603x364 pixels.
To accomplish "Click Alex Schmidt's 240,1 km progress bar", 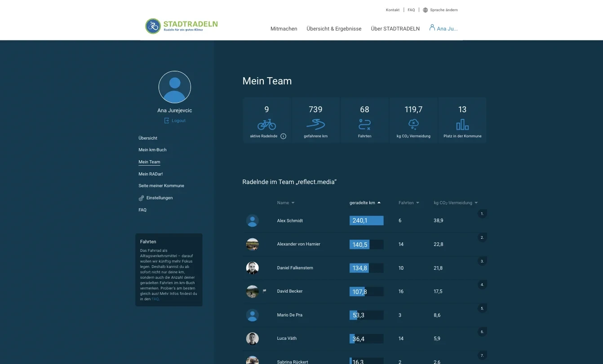I will pos(366,220).
